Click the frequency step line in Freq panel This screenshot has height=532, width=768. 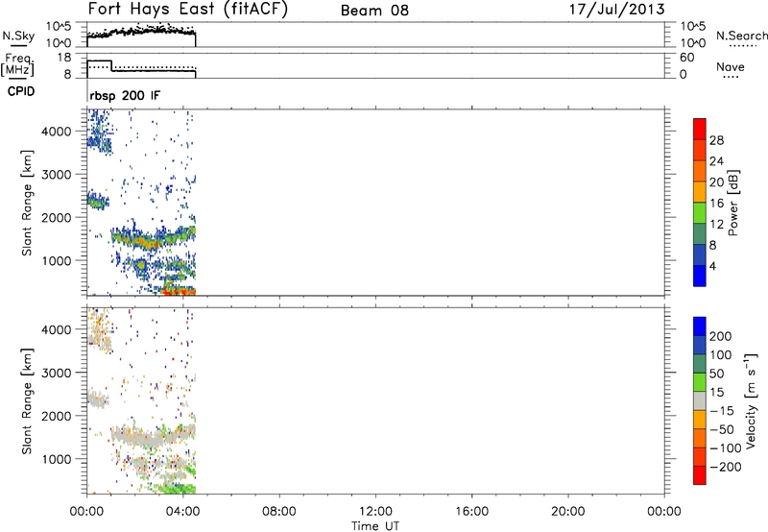point(141,68)
